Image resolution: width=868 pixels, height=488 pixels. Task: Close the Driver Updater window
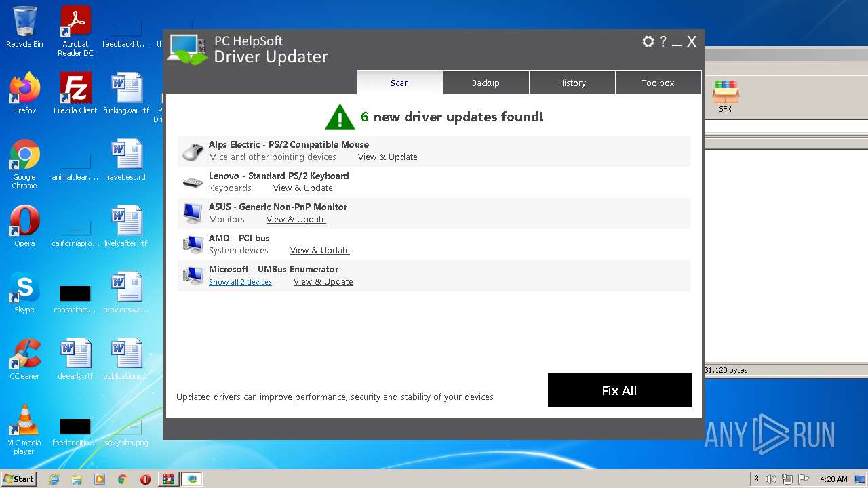(692, 42)
